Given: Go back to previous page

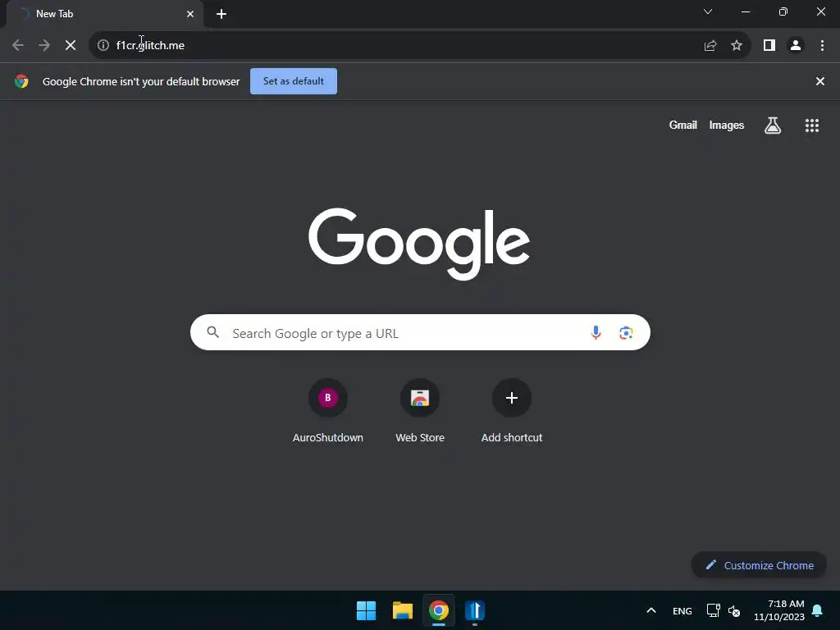Looking at the screenshot, I should (x=18, y=46).
